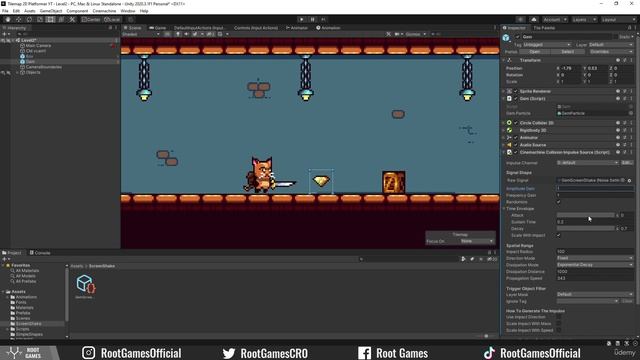Disable Circle Collider 2D component checkbox
640x360 pixels.
click(516, 122)
